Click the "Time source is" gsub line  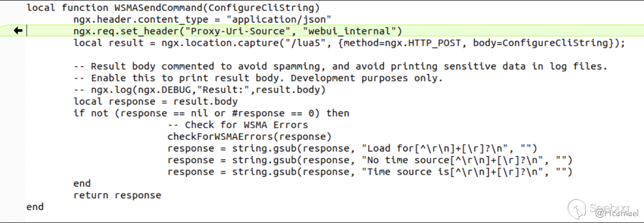tap(369, 171)
